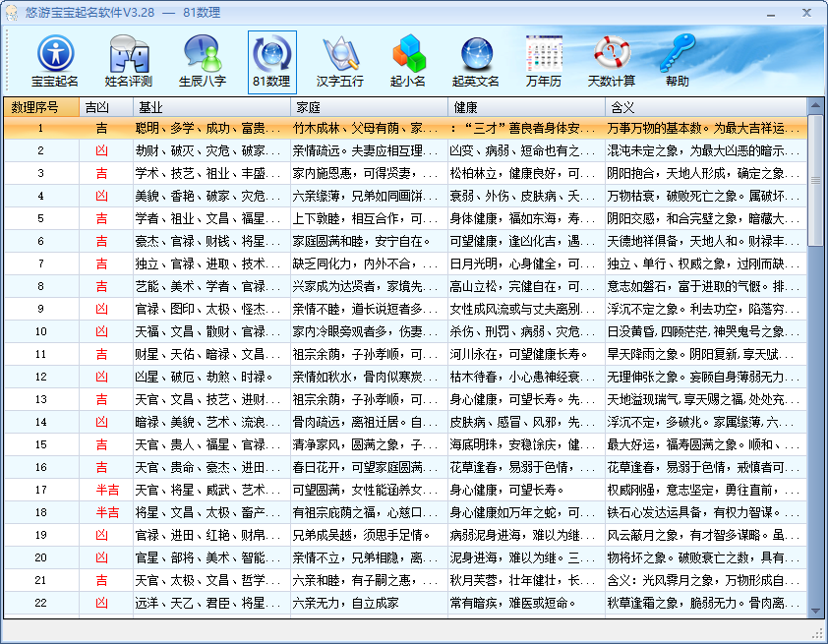
Task: Click 日月光明 health cell in row 7
Action: pos(526,263)
